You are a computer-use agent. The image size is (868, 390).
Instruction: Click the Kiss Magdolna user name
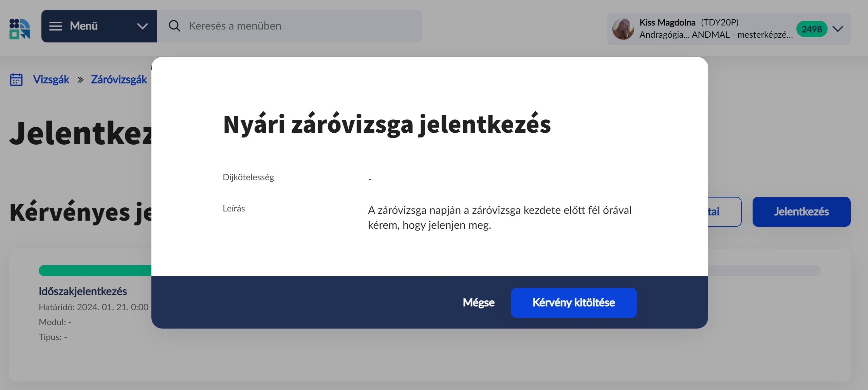click(667, 22)
